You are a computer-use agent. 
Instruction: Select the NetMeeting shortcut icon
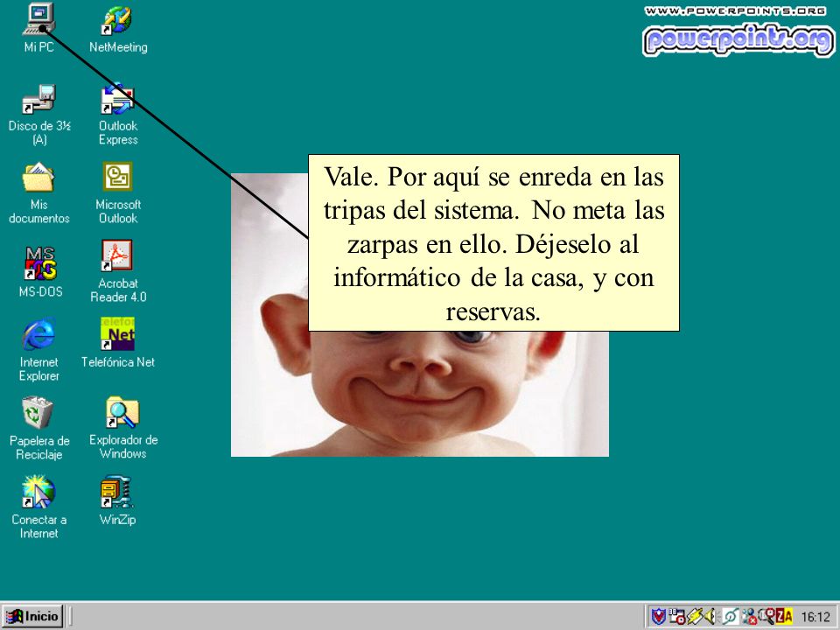click(x=118, y=29)
